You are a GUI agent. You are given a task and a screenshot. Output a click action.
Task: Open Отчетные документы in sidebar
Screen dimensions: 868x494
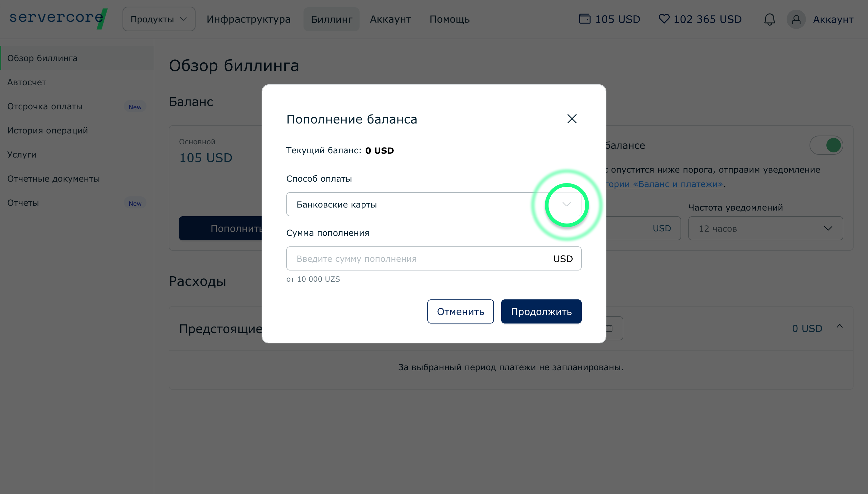click(77, 178)
